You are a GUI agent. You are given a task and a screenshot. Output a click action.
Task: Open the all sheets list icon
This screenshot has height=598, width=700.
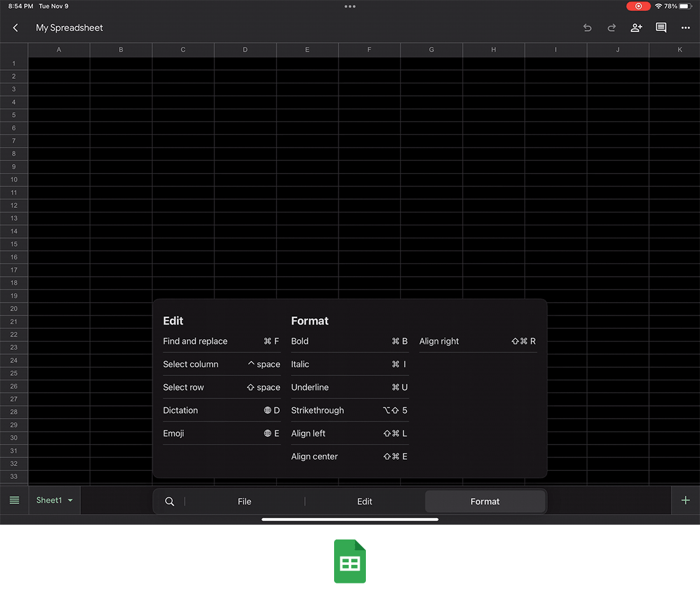point(14,501)
